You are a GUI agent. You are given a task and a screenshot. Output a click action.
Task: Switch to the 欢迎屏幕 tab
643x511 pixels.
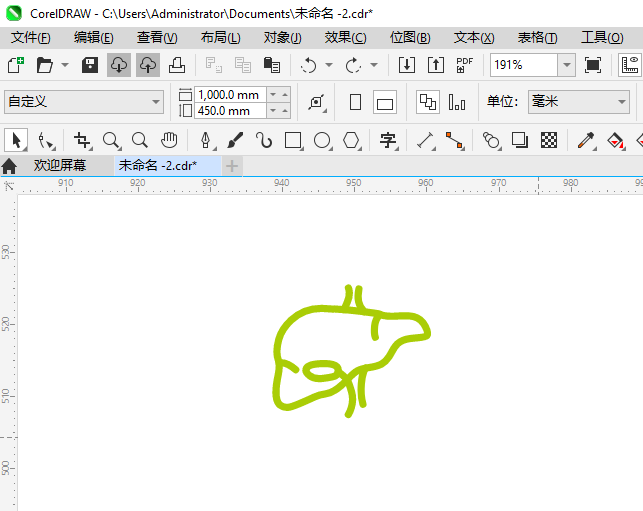[60, 166]
